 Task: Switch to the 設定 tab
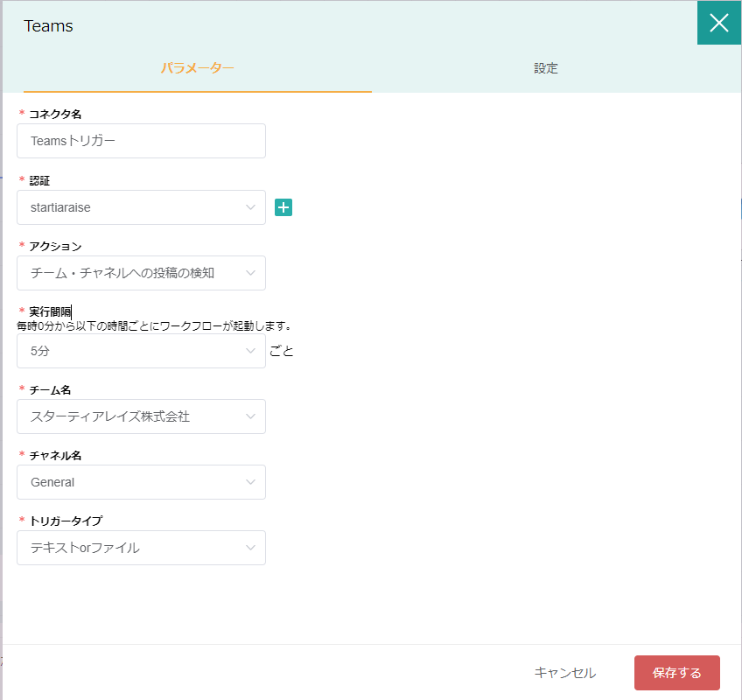(x=546, y=68)
